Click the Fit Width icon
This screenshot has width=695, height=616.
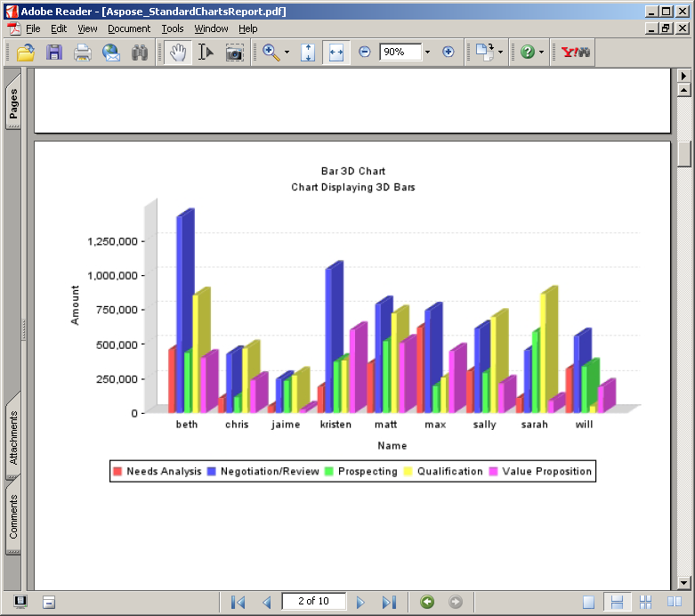335,53
